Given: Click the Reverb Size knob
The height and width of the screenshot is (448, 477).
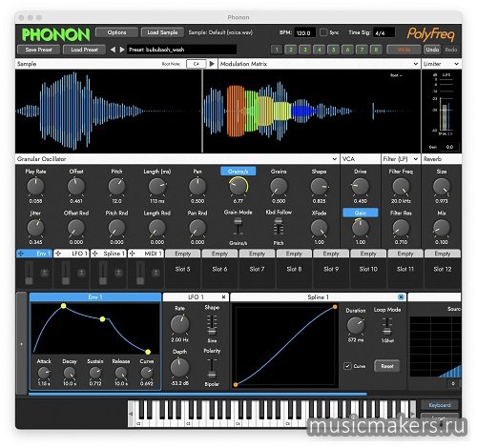Looking at the screenshot, I should (442, 187).
